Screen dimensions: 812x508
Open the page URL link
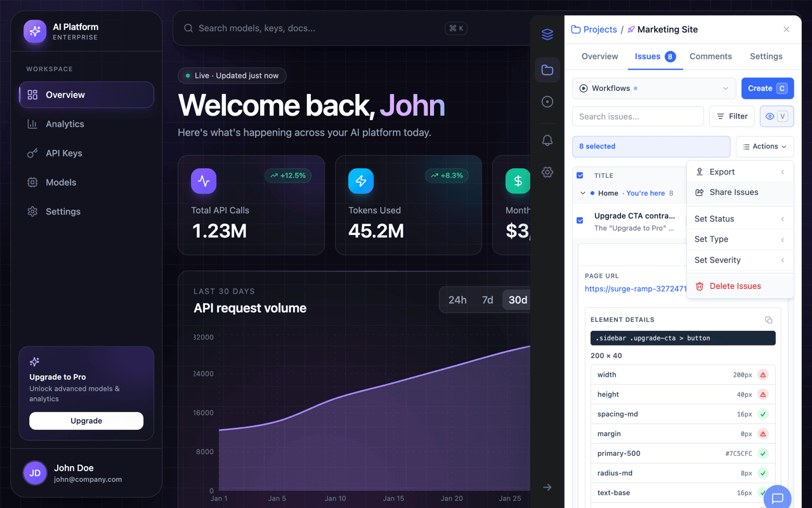(x=636, y=289)
